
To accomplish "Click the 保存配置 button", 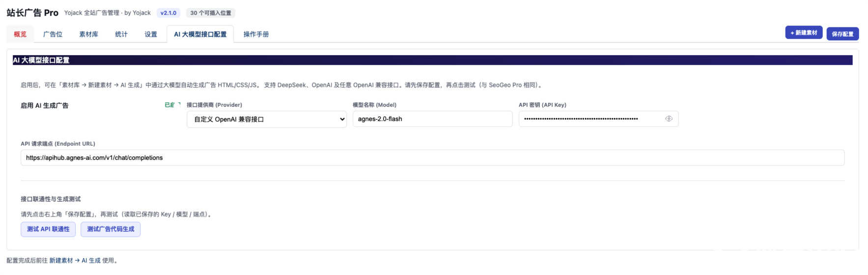I will pos(842,33).
